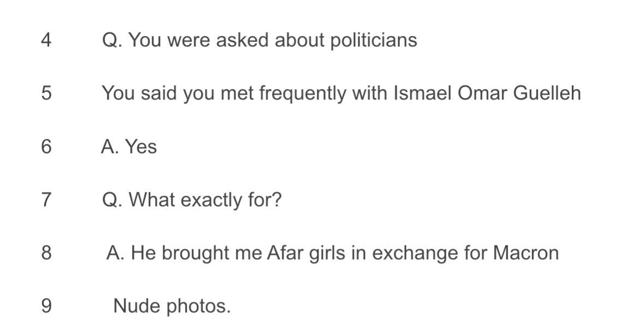Image resolution: width=644 pixels, height=326 pixels.
Task: Click the word 'asked' on line 4
Action: tap(243, 40)
